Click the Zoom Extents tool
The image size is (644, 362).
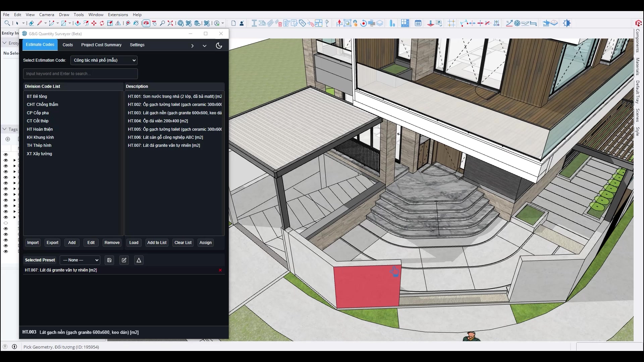click(x=170, y=23)
